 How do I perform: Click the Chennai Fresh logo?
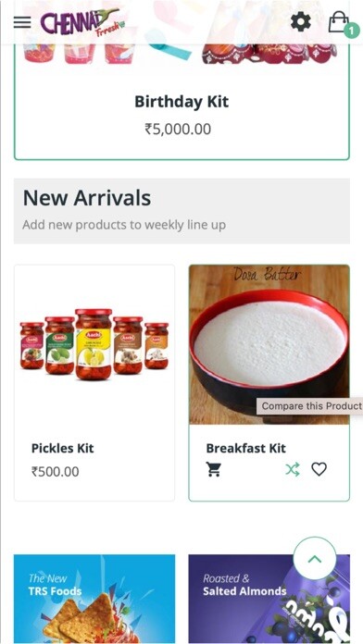coord(82,23)
